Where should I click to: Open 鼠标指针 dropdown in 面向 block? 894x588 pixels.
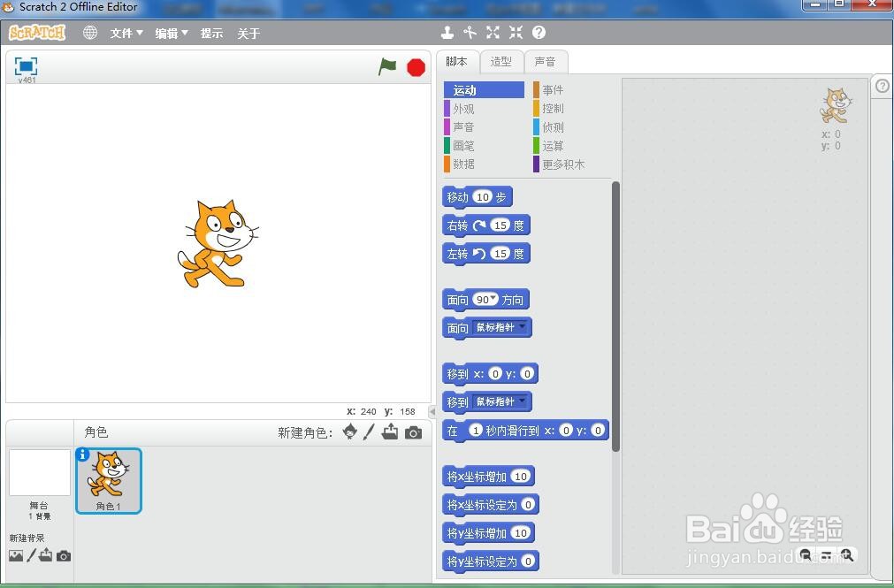pos(501,327)
